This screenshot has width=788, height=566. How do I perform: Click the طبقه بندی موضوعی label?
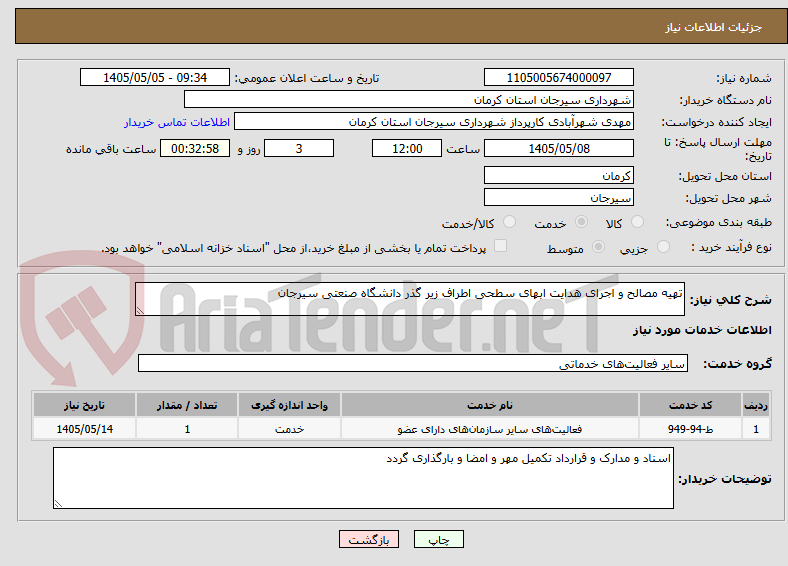pyautogui.click(x=719, y=222)
